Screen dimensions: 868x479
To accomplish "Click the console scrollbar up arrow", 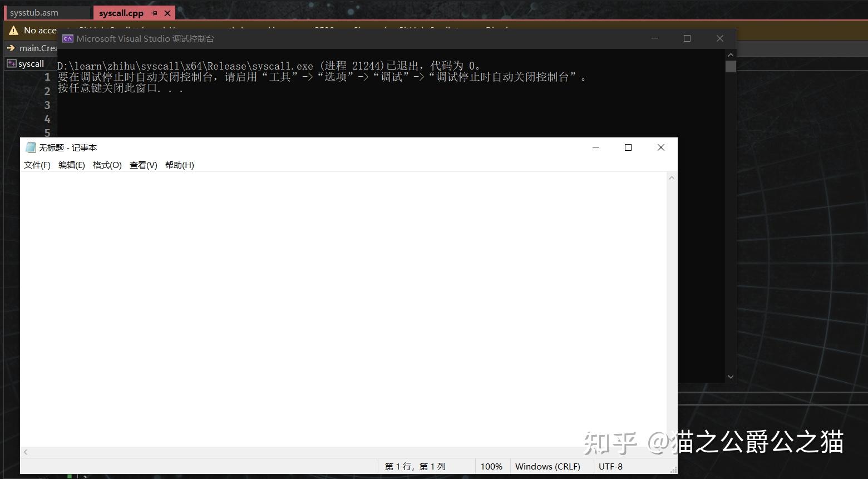I will click(x=731, y=55).
